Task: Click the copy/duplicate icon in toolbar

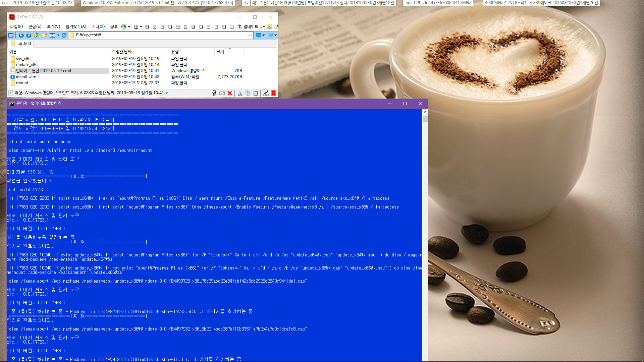Action: (x=247, y=93)
